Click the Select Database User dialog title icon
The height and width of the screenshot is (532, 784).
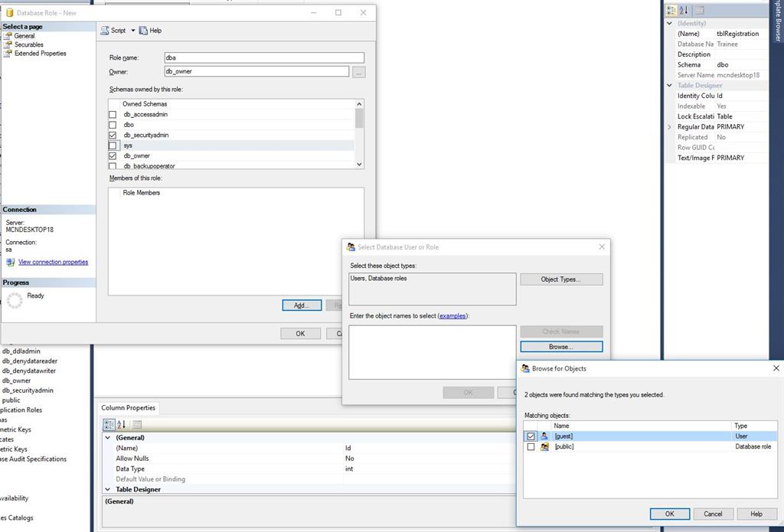351,247
